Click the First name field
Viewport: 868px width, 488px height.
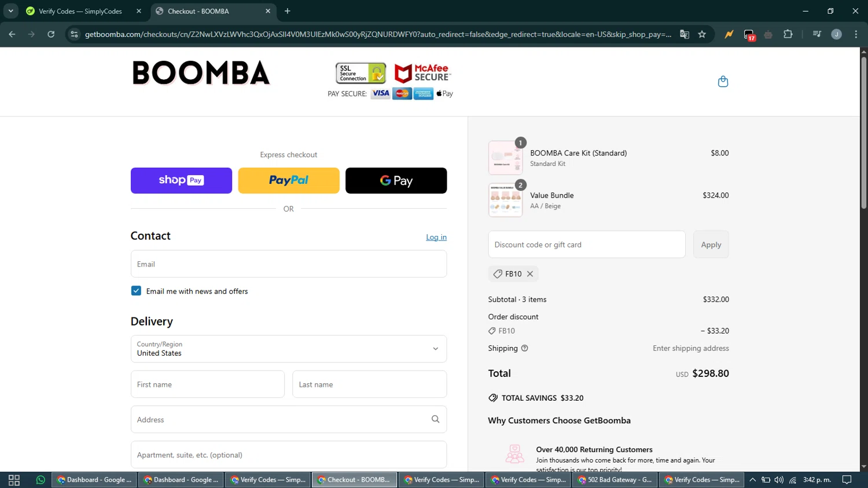(x=208, y=385)
